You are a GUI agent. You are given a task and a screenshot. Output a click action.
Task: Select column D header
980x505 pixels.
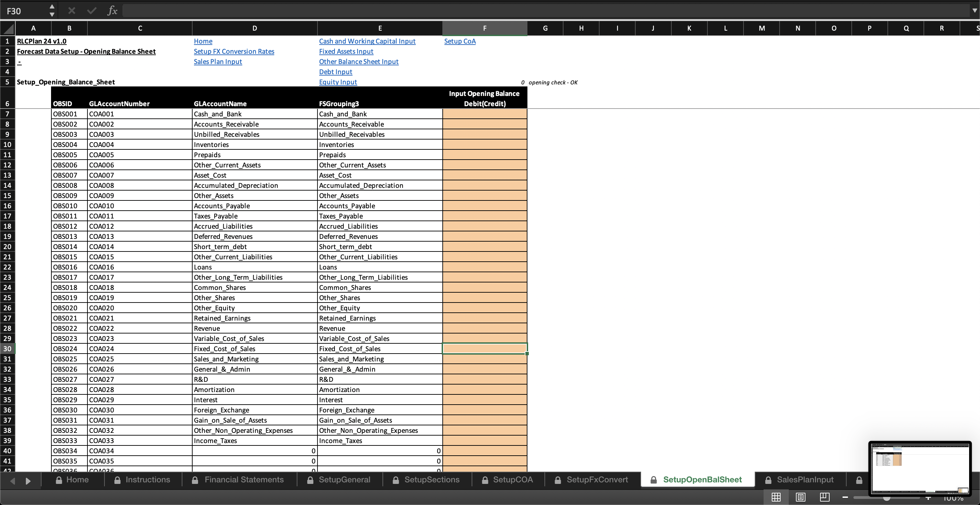click(255, 28)
